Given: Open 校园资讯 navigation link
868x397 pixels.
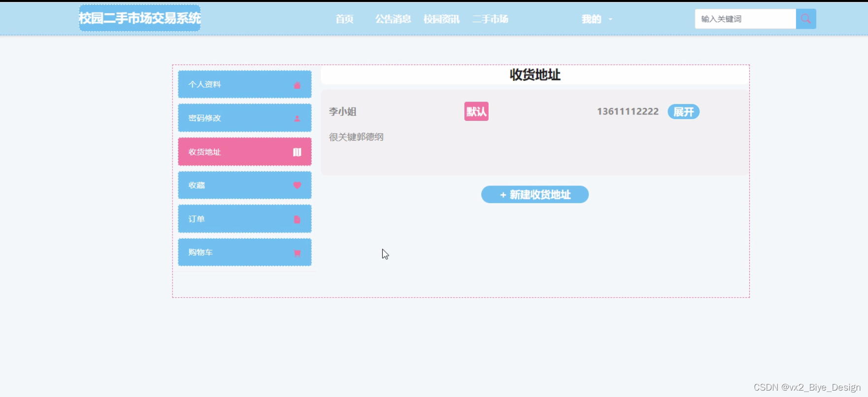Looking at the screenshot, I should click(x=441, y=19).
